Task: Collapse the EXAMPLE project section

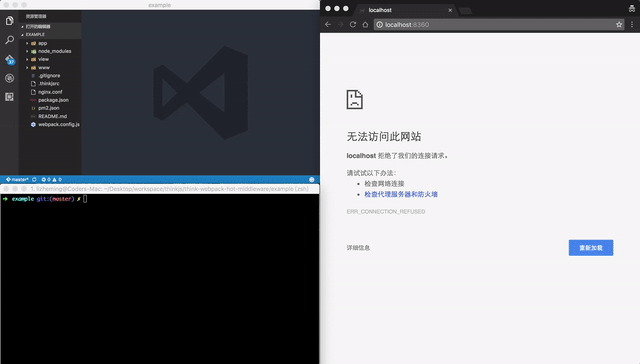Action: pyautogui.click(x=50, y=35)
